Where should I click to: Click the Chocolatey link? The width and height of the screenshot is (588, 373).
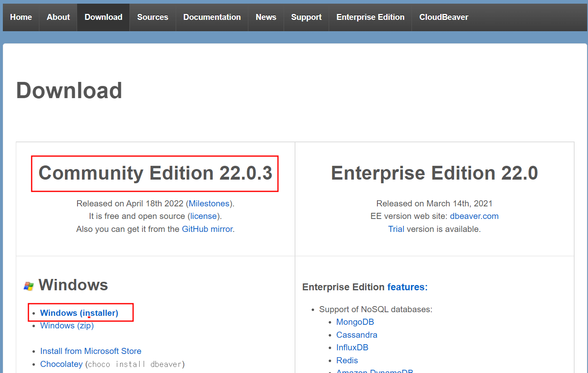click(61, 364)
